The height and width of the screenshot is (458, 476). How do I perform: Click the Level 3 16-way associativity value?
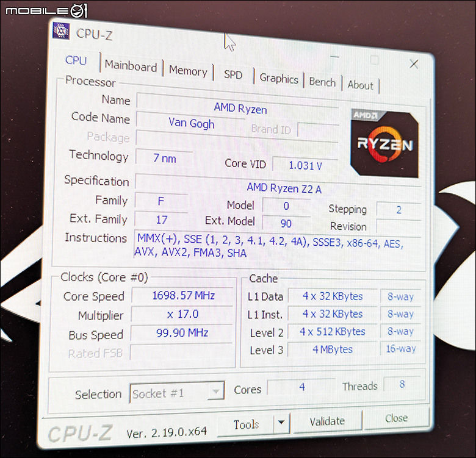[401, 348]
